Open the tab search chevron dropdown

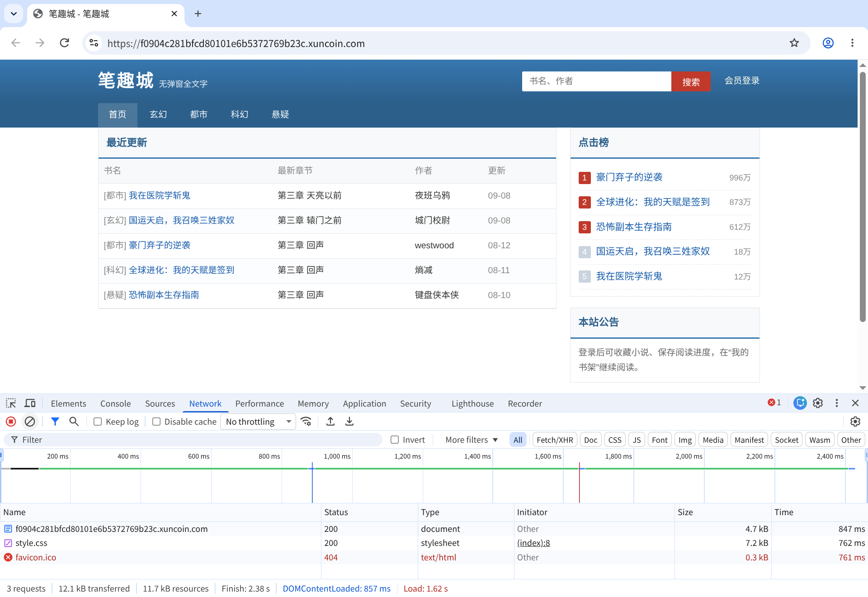(x=14, y=14)
